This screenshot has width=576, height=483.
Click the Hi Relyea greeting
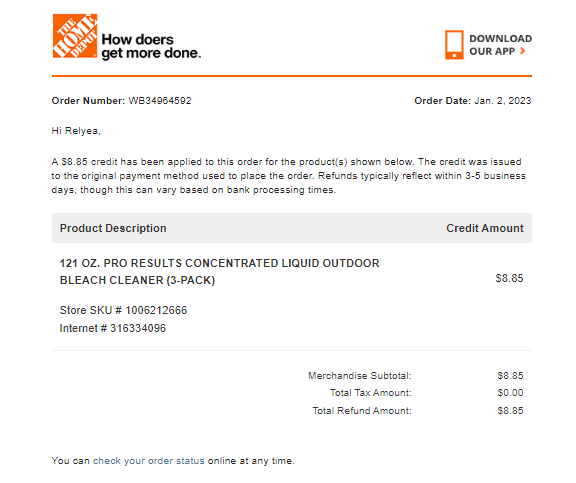pos(76,131)
